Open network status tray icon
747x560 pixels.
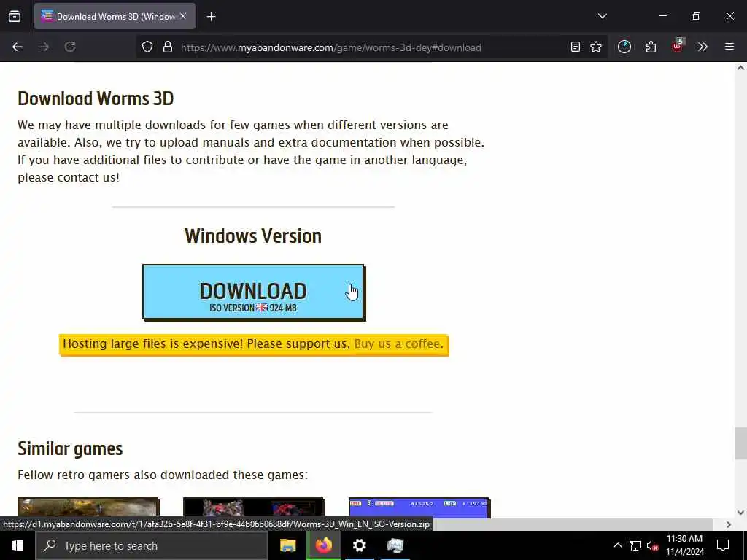tap(635, 545)
